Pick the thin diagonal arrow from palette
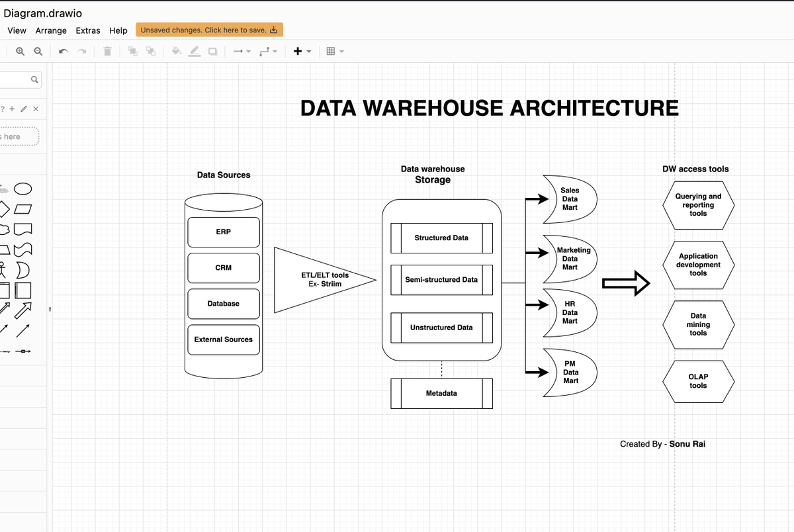794x532 pixels. pos(23,330)
